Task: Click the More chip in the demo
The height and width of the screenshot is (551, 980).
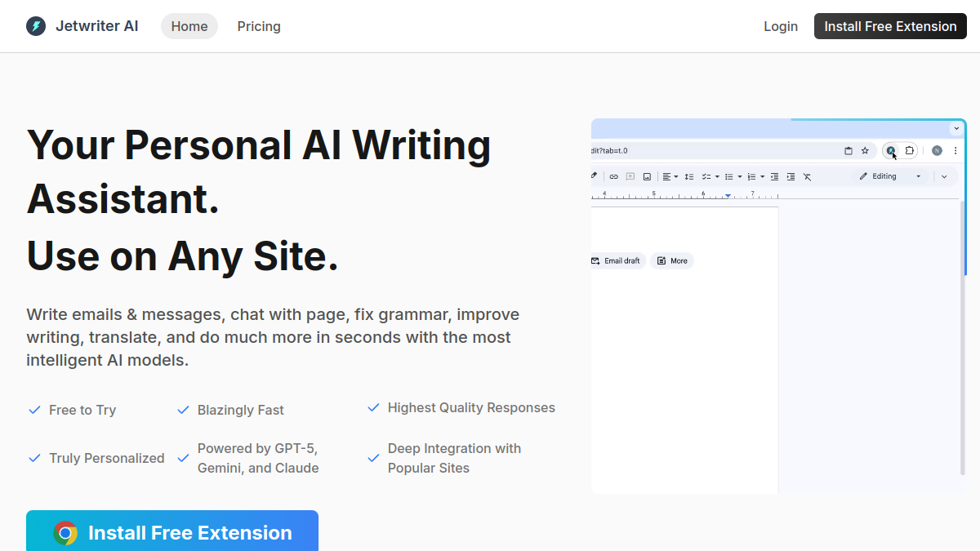Action: (671, 261)
